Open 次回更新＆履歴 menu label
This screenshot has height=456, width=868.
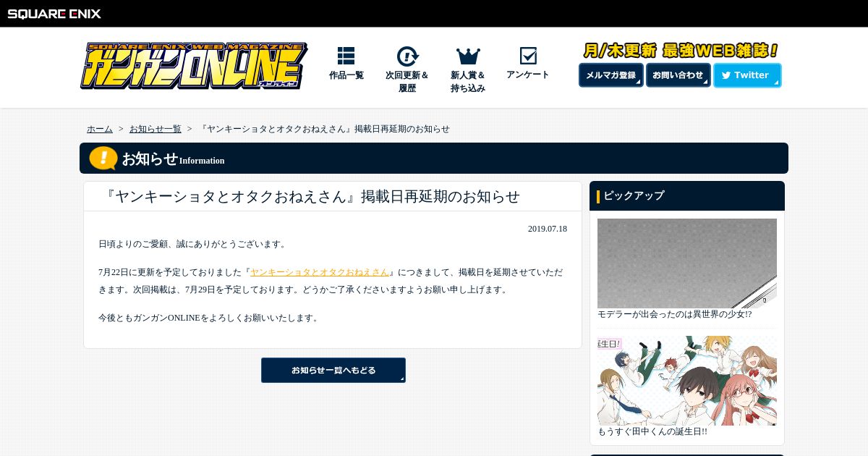coord(407,82)
